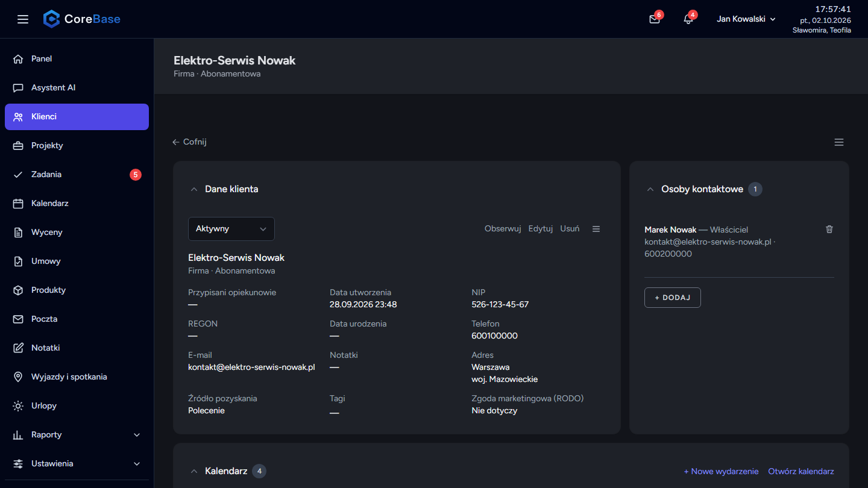This screenshot has width=868, height=488.
Task: Click the Panel home icon in sidebar
Action: click(18, 59)
